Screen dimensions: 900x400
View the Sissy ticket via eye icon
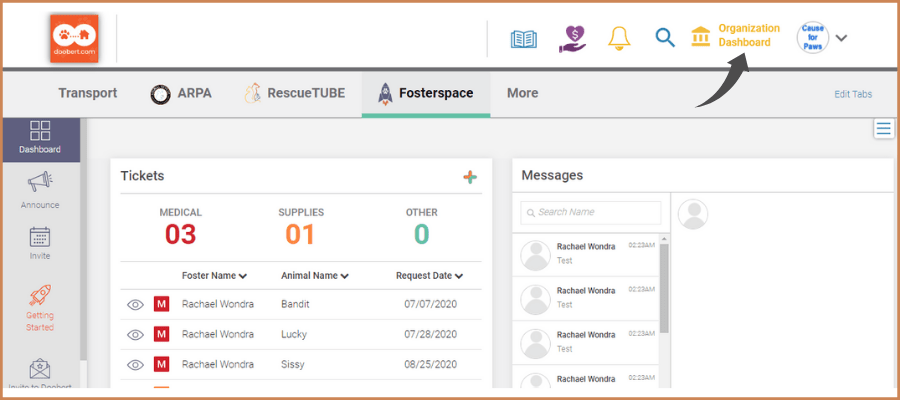coord(135,364)
